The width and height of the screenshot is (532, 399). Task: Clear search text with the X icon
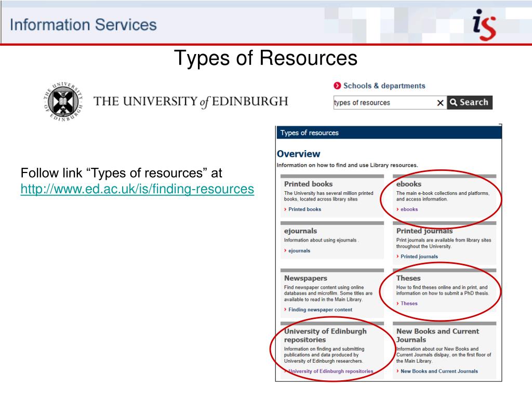click(x=440, y=103)
